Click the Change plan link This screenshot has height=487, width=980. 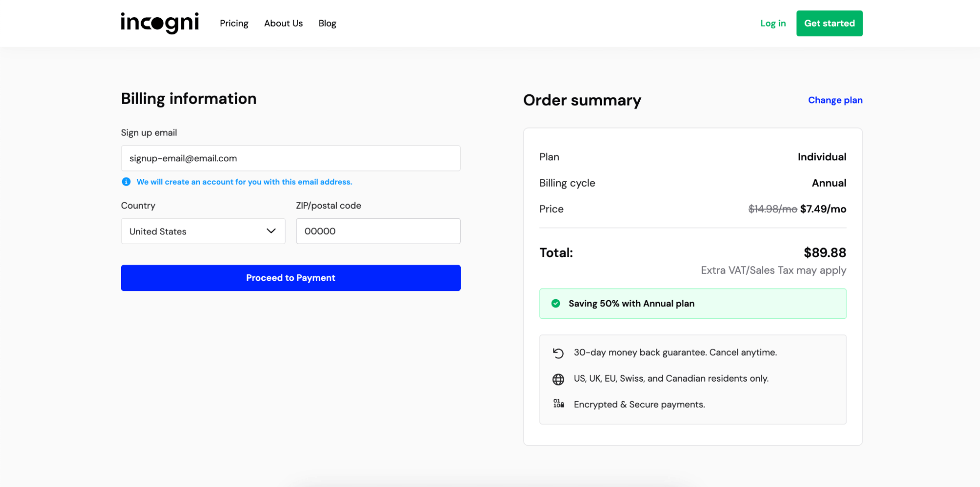[x=835, y=100]
